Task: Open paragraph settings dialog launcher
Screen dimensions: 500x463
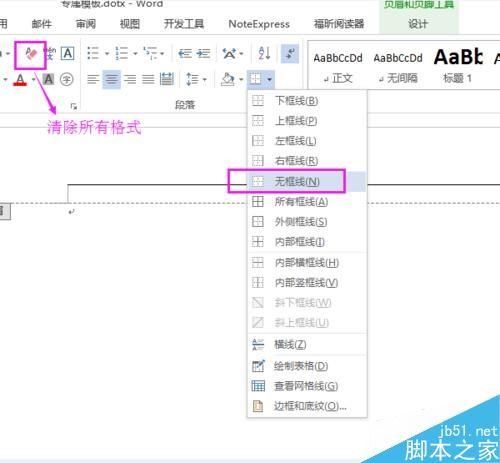Action: click(x=74, y=107)
